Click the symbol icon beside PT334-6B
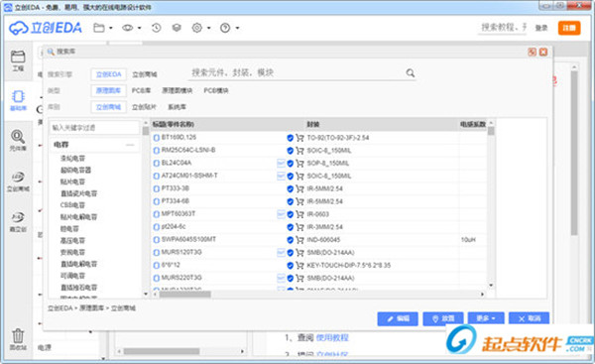 [156, 201]
